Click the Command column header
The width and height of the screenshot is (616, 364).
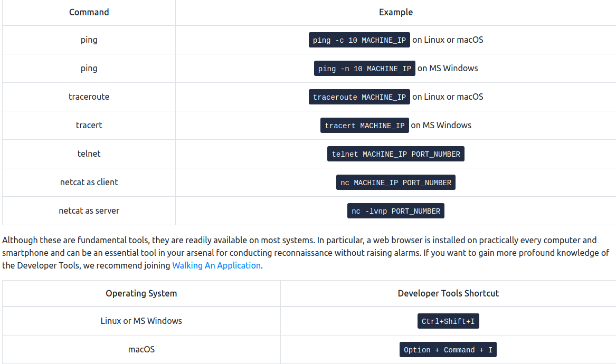(x=89, y=12)
